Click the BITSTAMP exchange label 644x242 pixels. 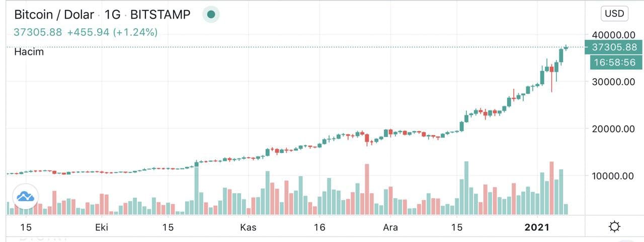tap(160, 15)
